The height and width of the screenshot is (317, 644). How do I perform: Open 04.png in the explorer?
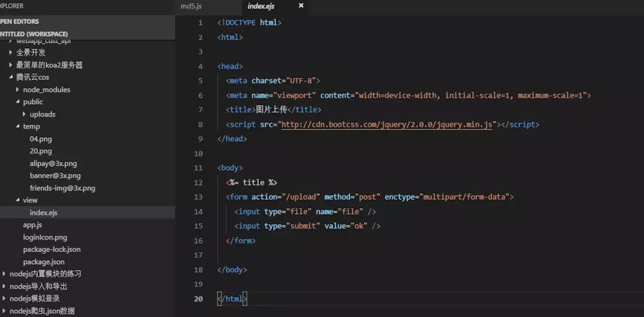pyautogui.click(x=41, y=139)
